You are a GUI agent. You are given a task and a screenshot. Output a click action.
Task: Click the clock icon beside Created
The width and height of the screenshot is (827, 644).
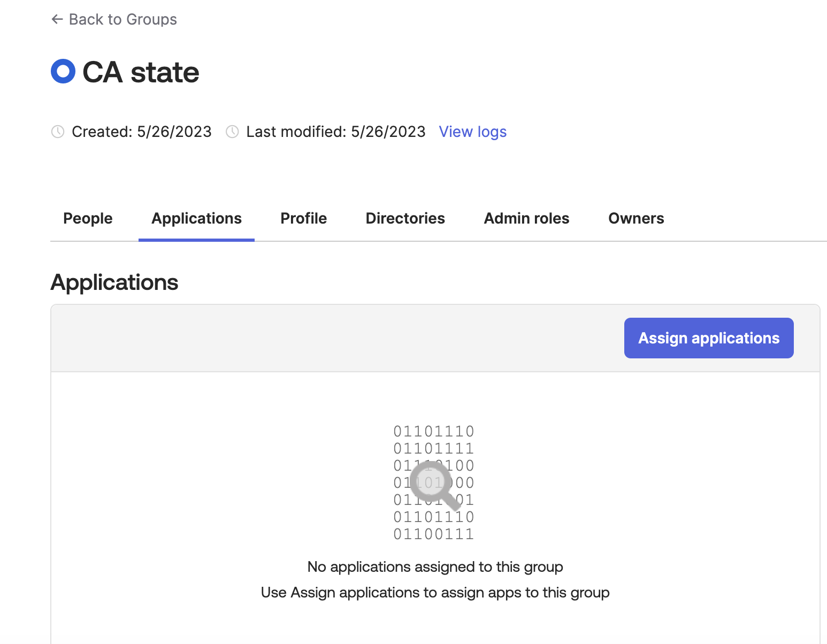tap(58, 132)
